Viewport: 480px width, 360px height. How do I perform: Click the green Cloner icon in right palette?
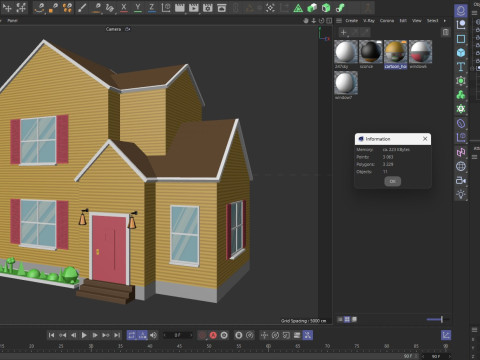(x=461, y=95)
